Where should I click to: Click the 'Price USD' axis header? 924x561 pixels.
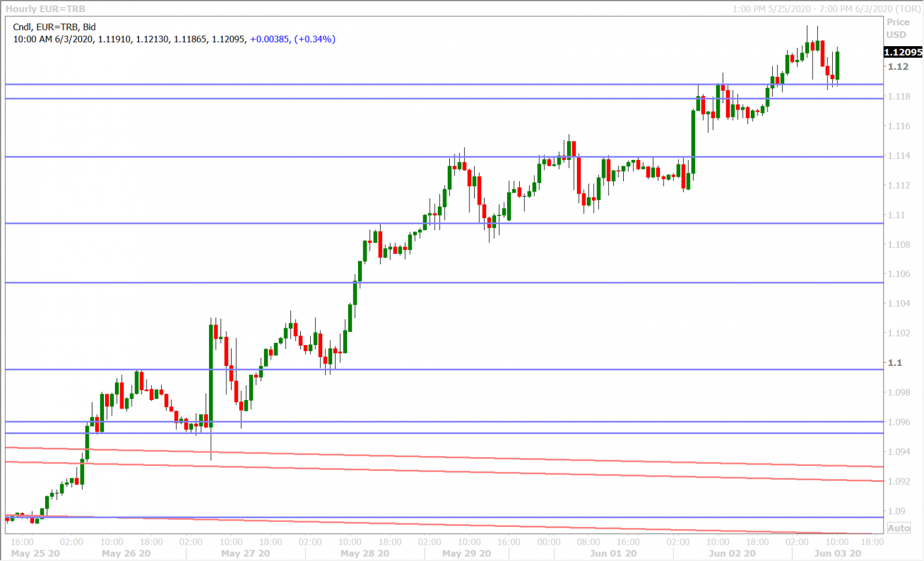tap(898, 28)
